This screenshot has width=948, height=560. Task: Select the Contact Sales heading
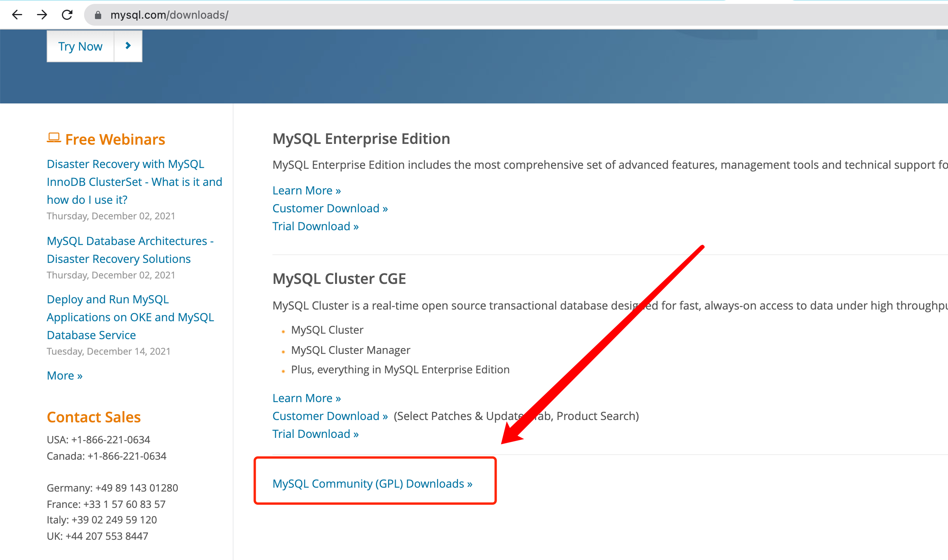point(93,417)
